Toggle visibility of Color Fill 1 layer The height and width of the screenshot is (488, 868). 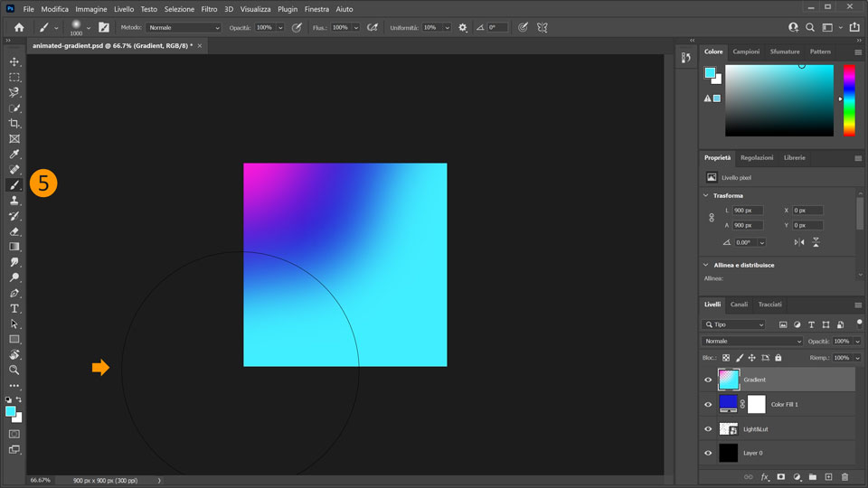pyautogui.click(x=708, y=404)
